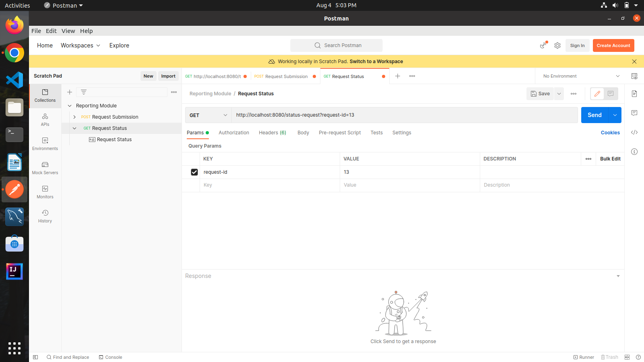
Task: Click the Import button
Action: [168, 76]
